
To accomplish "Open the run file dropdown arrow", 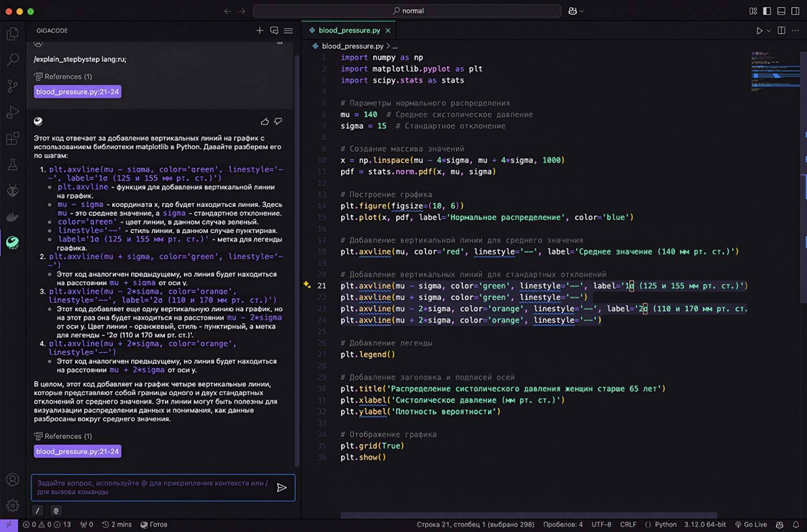I will click(769, 31).
